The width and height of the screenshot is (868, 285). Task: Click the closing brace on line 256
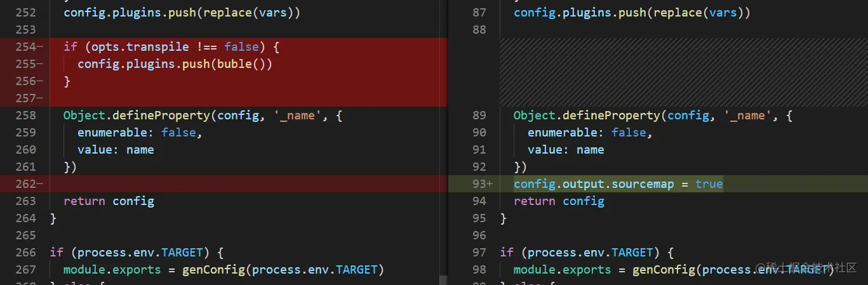[x=67, y=81]
